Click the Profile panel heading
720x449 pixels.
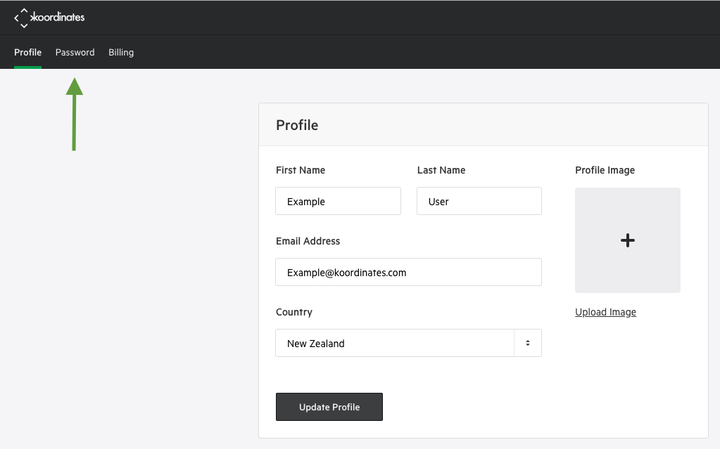tap(297, 125)
